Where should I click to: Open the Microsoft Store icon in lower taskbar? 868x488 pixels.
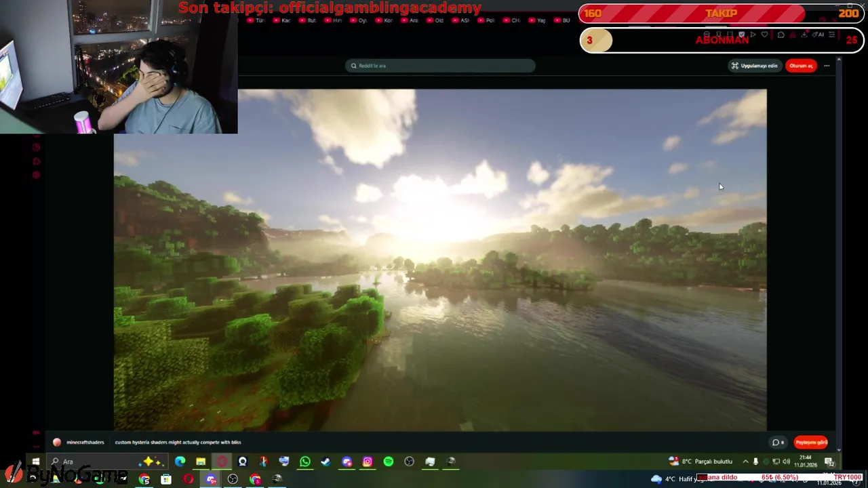pyautogui.click(x=166, y=479)
